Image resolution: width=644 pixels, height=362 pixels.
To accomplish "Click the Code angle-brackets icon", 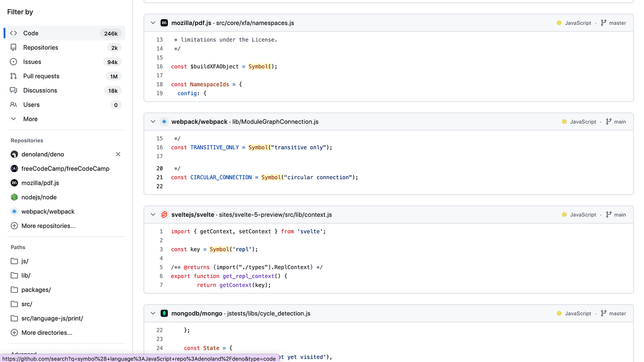I will click(x=14, y=33).
